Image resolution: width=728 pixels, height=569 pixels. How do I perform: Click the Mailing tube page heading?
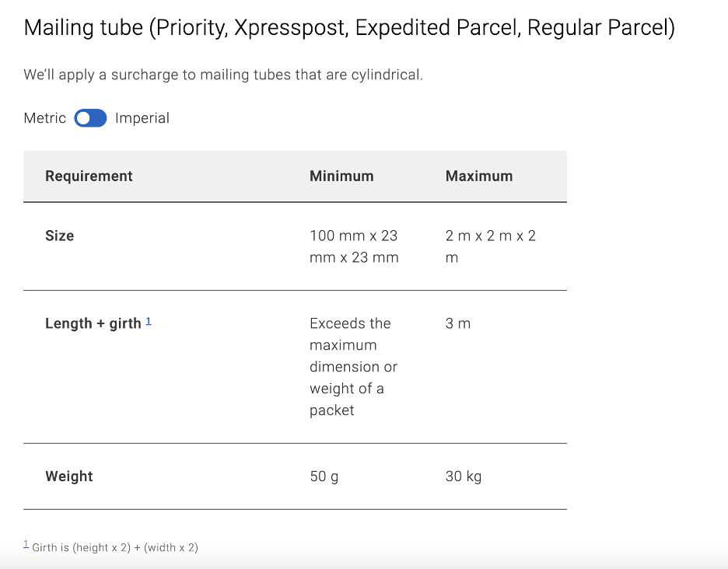coord(349,29)
